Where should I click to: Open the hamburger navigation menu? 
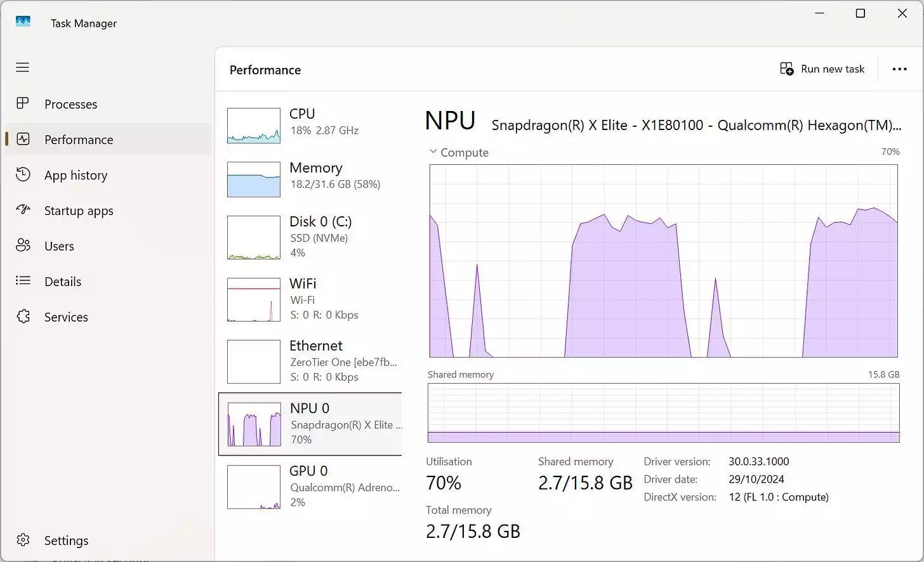23,67
